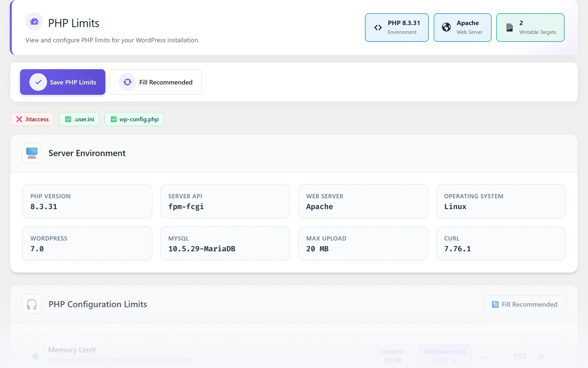Open the Apache Web Server card

pos(462,28)
